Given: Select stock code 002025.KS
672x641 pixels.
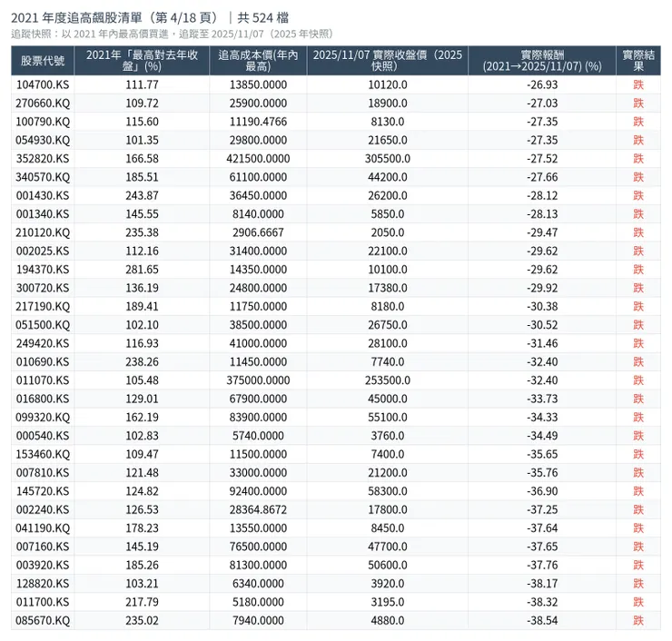Looking at the screenshot, I should click(43, 251).
